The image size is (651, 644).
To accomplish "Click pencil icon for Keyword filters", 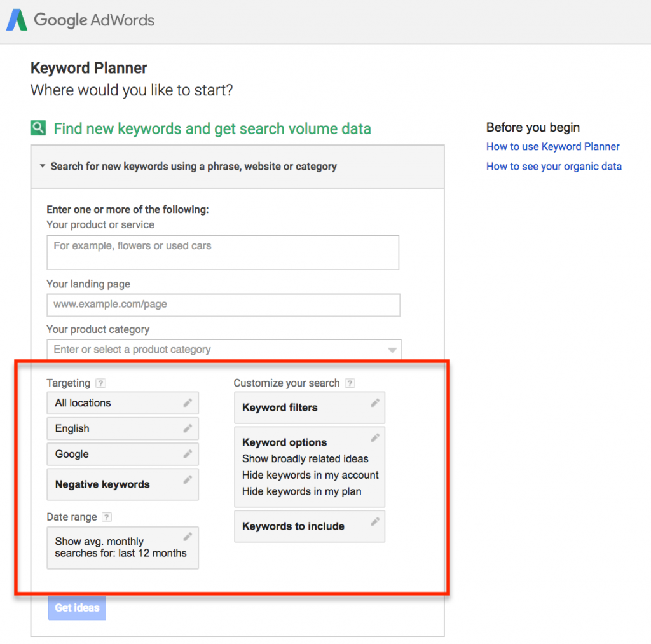I will (x=375, y=403).
